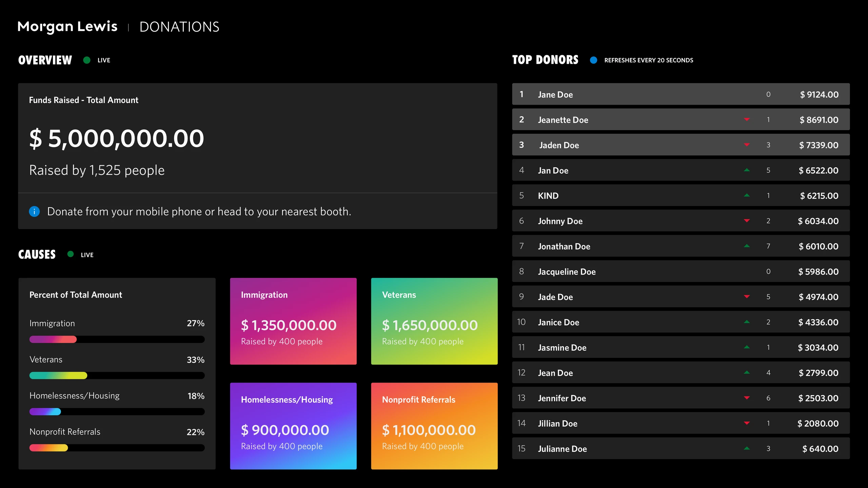Click the $ 1,650,000.00 Veterans amount
868x488 pixels.
[430, 325]
